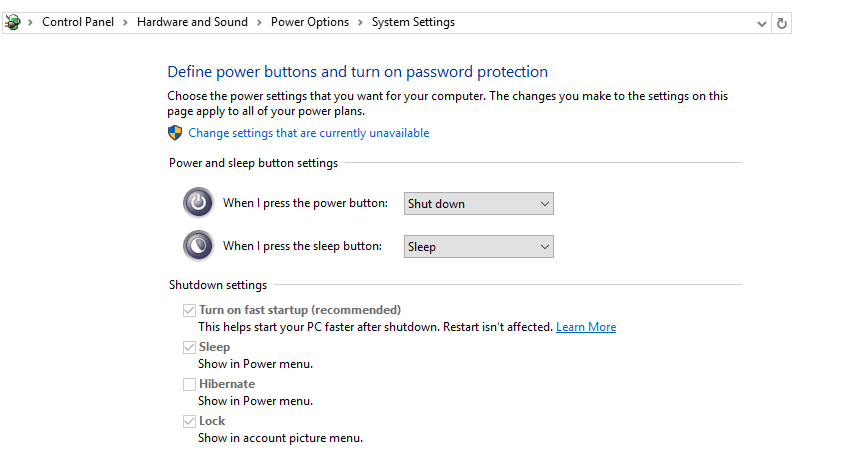Click the Control Panel icon in address bar
The image size is (853, 470).
(x=13, y=22)
